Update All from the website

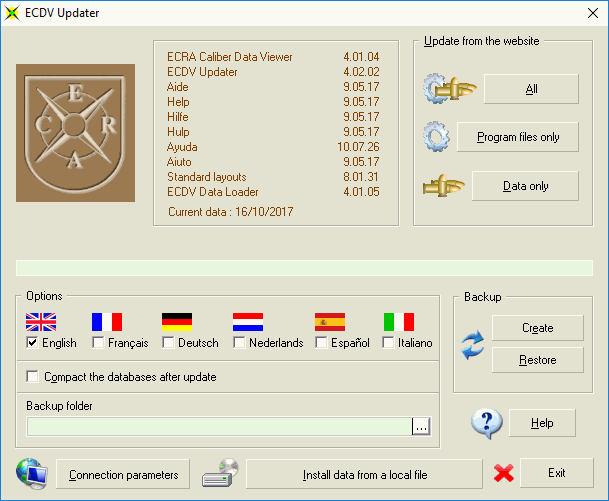point(531,89)
